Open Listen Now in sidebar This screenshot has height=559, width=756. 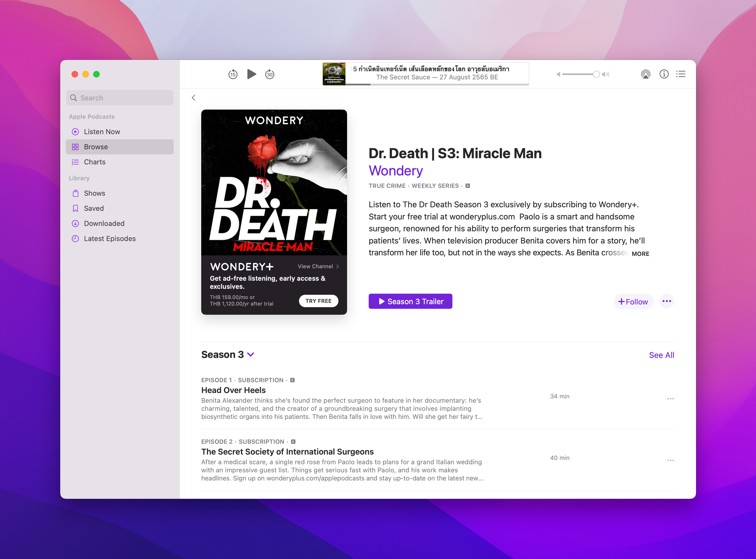[102, 132]
